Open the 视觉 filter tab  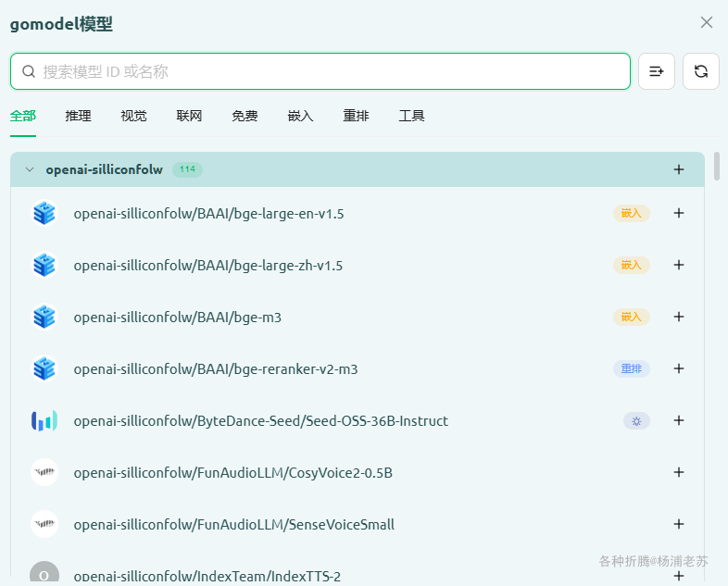click(133, 116)
